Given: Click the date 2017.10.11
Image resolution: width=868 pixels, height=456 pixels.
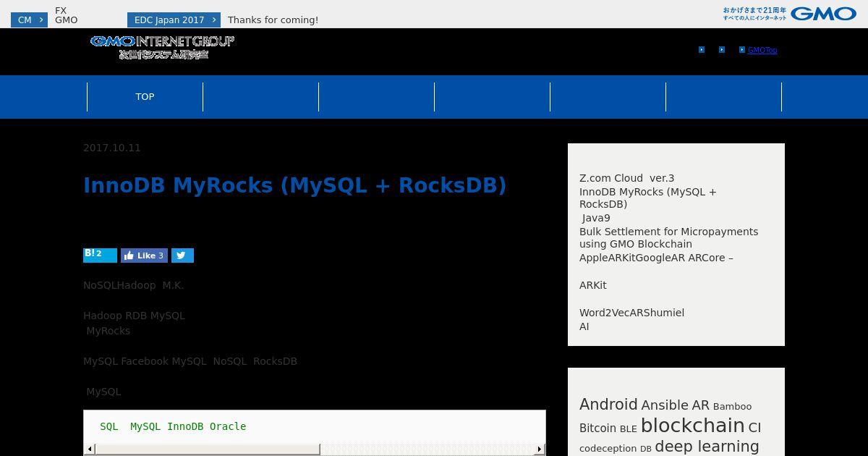Looking at the screenshot, I should coord(112,148).
